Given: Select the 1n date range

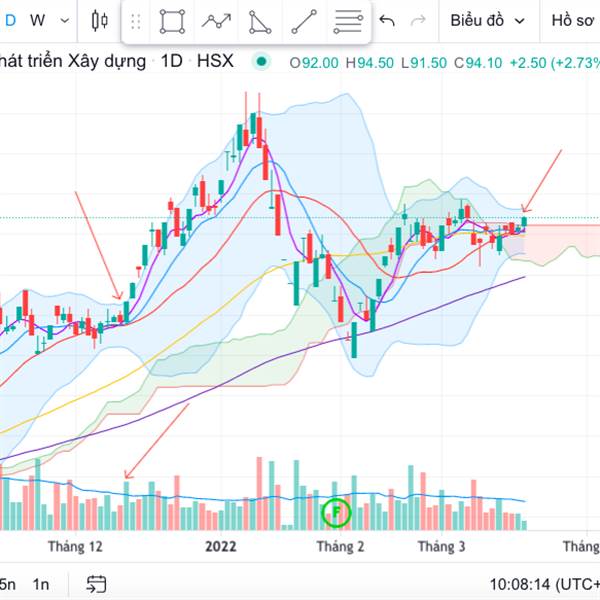Looking at the screenshot, I should [x=41, y=585].
